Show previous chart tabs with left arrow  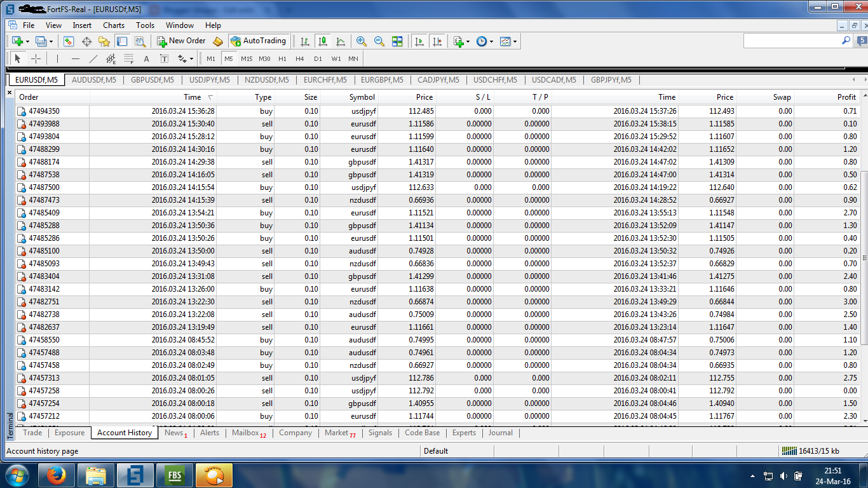[x=855, y=80]
